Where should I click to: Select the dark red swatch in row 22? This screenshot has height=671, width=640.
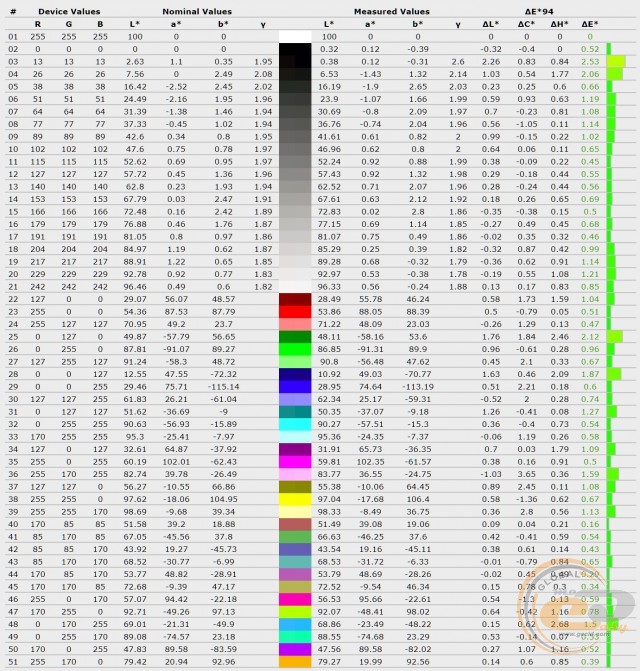coord(295,299)
